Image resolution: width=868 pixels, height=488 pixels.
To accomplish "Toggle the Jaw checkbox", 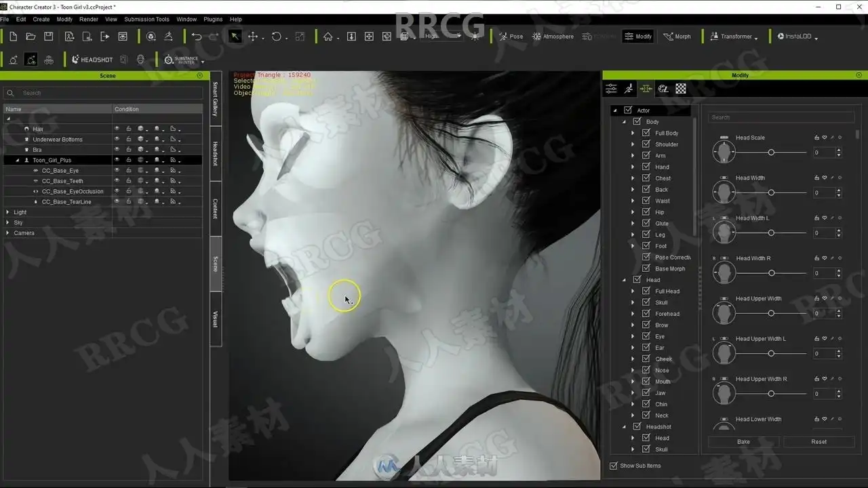I will 646,392.
